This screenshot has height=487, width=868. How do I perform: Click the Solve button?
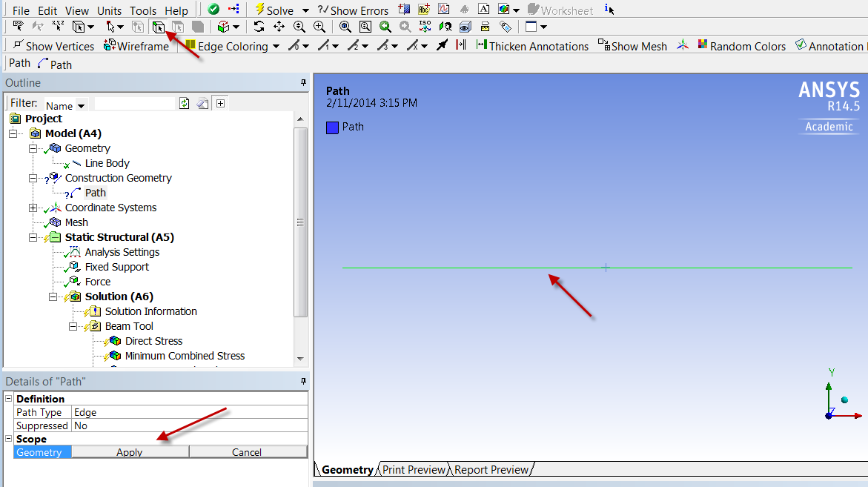274,10
